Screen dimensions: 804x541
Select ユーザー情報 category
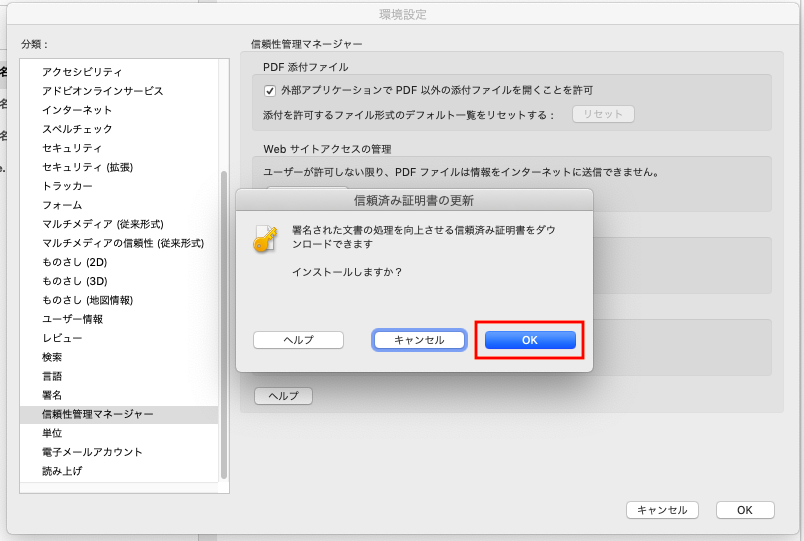tap(119, 319)
